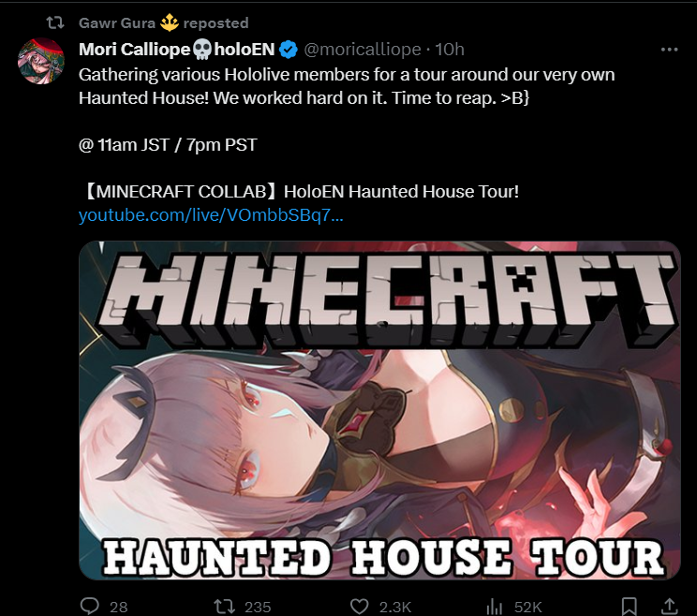Like the post with heart icon

tap(359, 607)
